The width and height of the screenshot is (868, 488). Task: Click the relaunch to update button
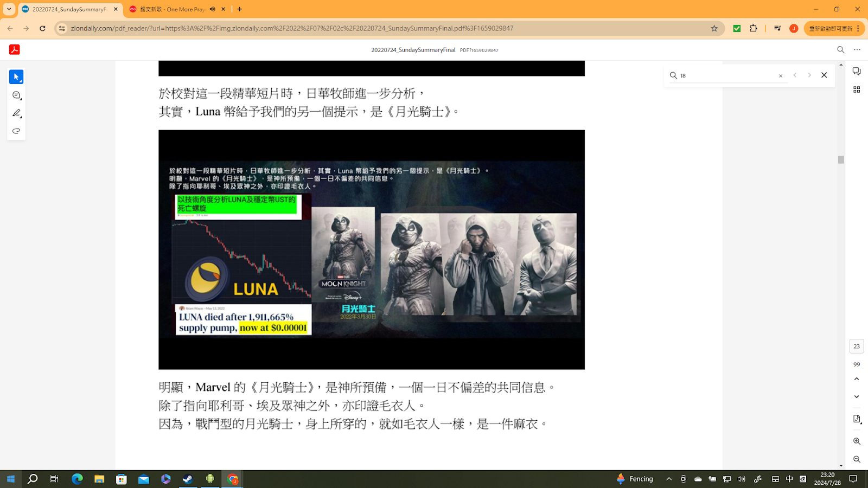click(x=834, y=28)
